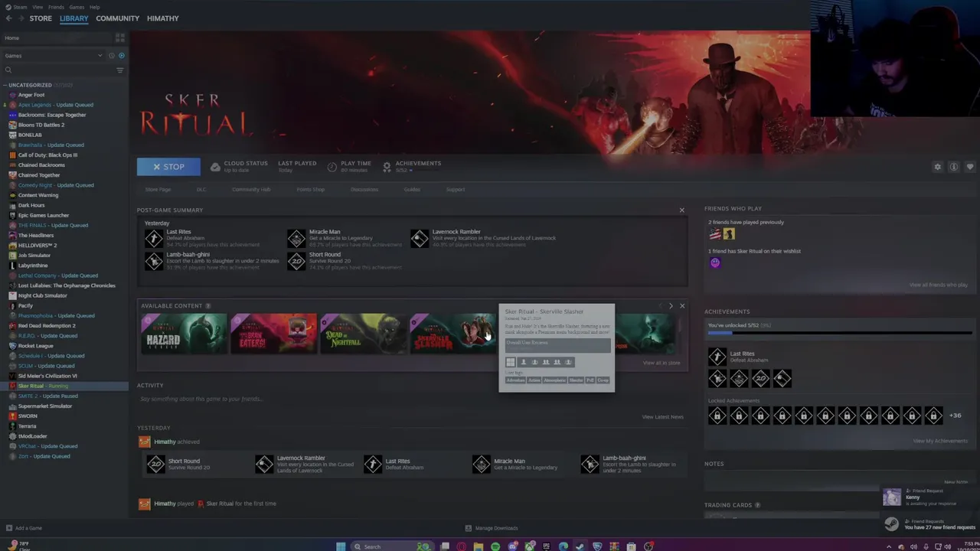Open the Dead of Nightfall DLC thumbnail
The image size is (980, 551).
tap(363, 333)
